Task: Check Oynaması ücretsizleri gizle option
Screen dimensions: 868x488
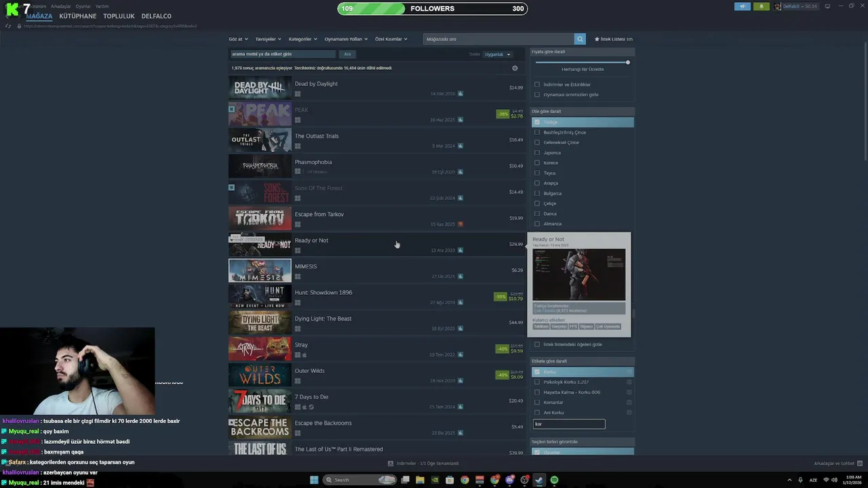Action: tap(537, 95)
